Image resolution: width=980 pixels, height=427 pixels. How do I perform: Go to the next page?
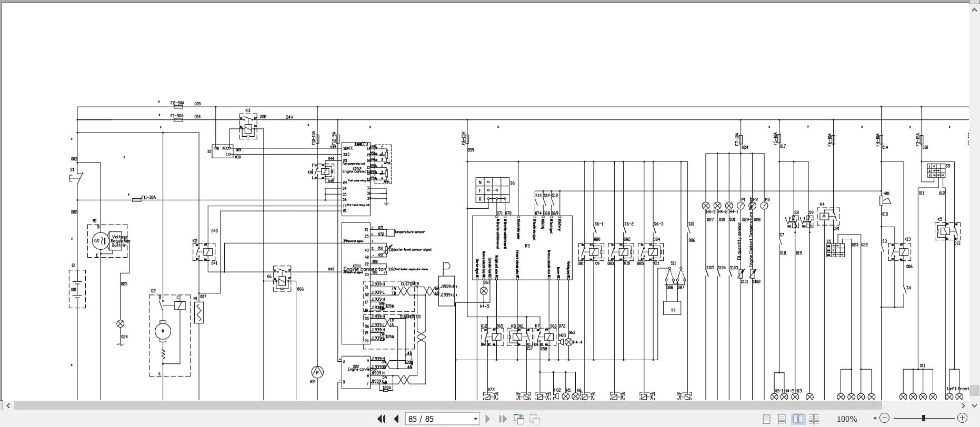click(487, 419)
